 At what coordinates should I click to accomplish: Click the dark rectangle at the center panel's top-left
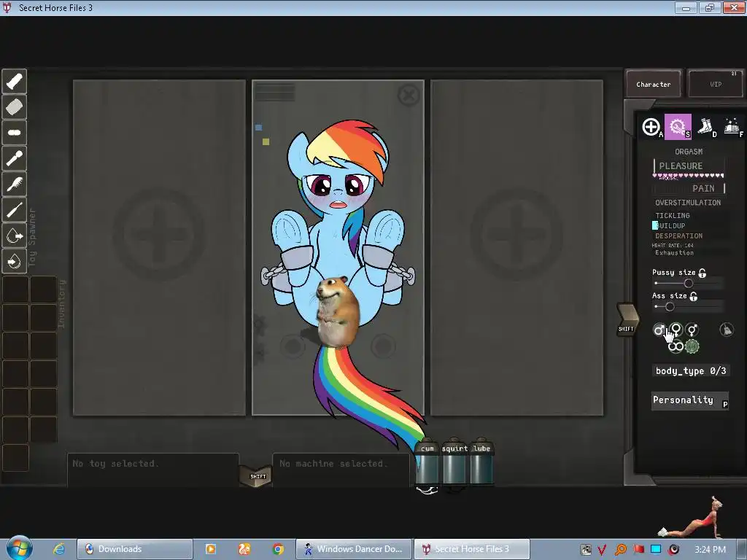coord(275,92)
